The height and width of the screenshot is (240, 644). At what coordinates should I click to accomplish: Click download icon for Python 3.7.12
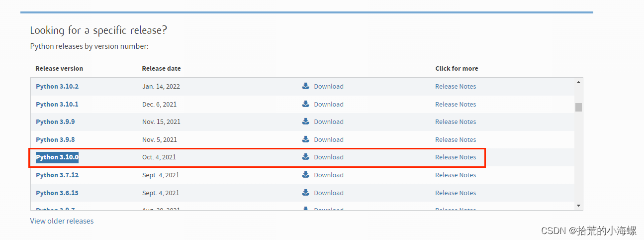(305, 174)
